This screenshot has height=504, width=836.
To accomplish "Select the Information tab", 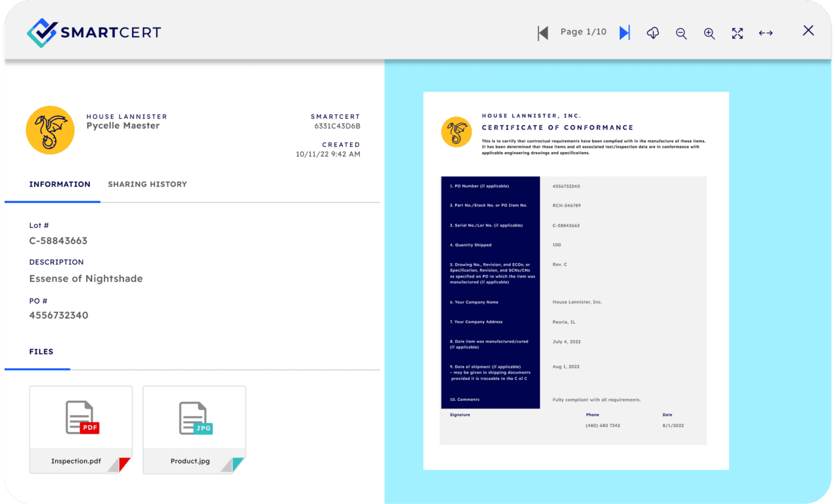I will click(x=60, y=184).
